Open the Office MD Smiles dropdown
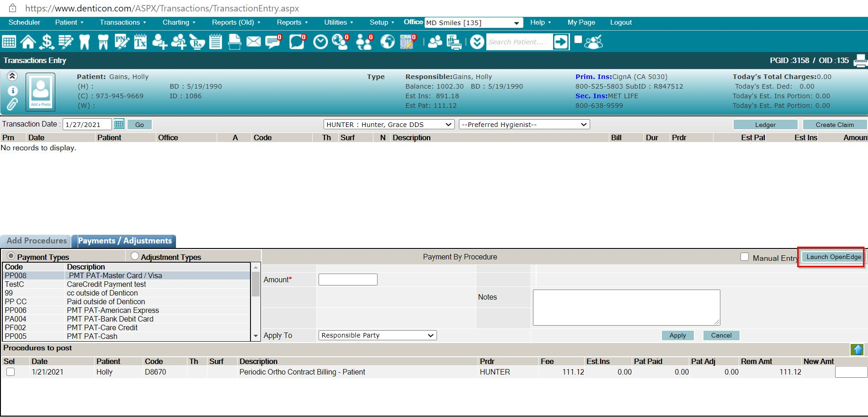868x417 pixels. (474, 23)
